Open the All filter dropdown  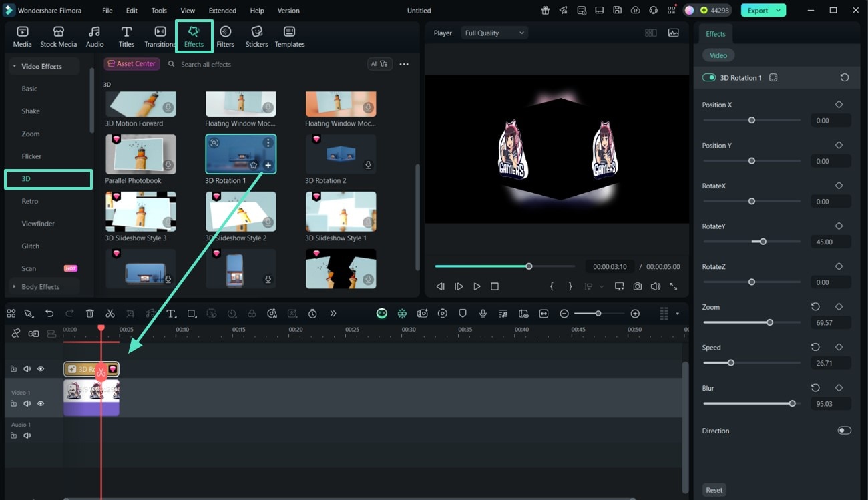point(379,64)
